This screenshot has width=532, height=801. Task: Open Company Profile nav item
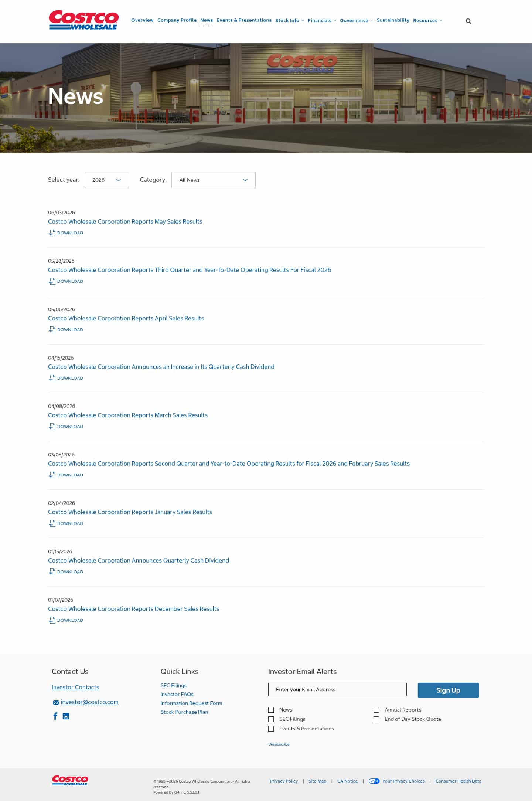point(177,20)
